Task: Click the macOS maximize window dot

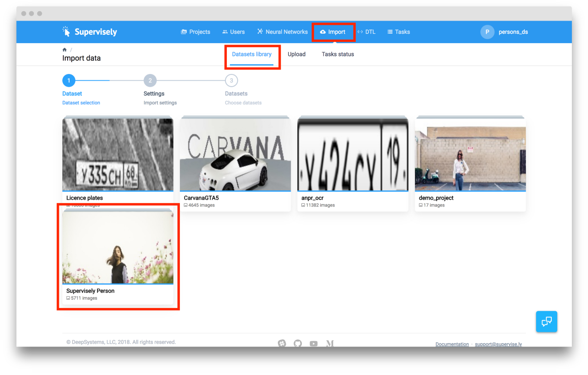Action: pyautogui.click(x=39, y=13)
